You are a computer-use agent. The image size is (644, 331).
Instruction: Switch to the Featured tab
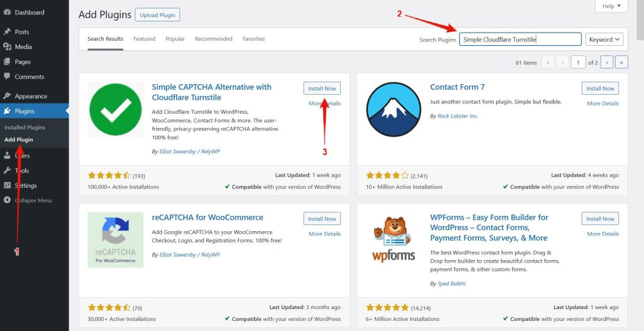click(x=144, y=39)
